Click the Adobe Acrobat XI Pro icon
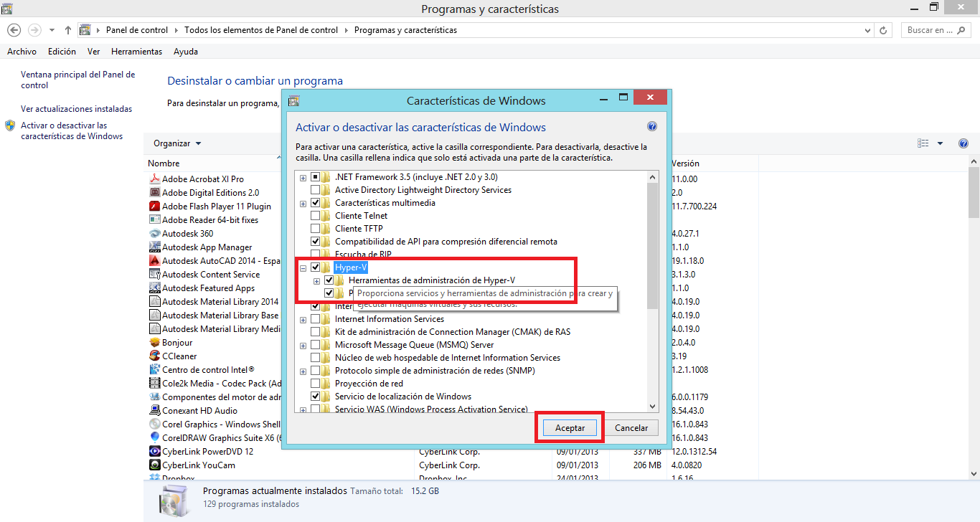This screenshot has width=980, height=522. point(154,179)
